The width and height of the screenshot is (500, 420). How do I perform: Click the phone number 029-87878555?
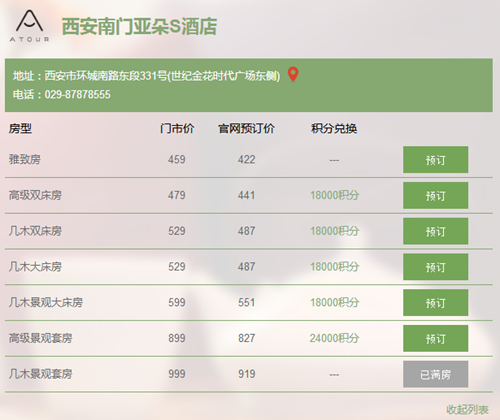pyautogui.click(x=77, y=95)
